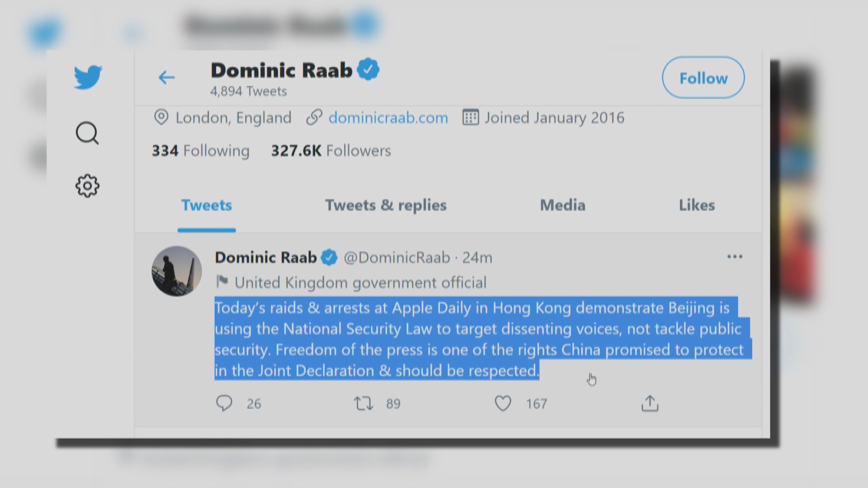
Task: Follow Dominic Raab's account
Action: (x=703, y=78)
